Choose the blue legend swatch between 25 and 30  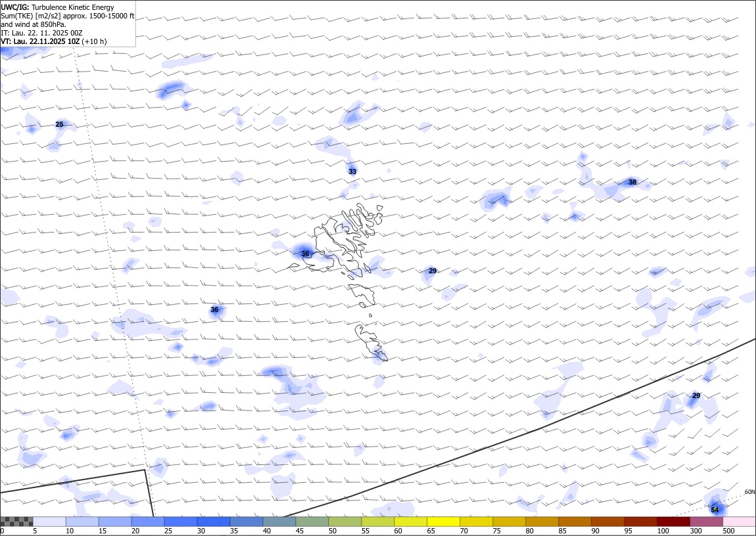181,522
